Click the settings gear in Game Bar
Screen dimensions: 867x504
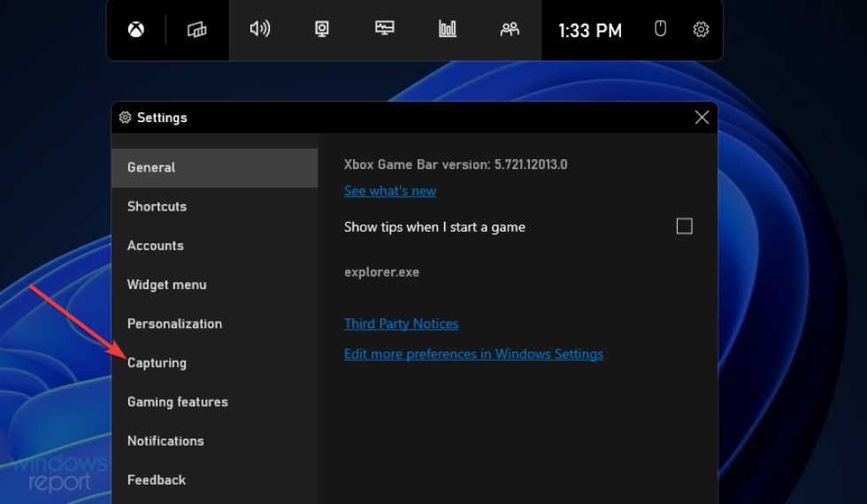701,29
